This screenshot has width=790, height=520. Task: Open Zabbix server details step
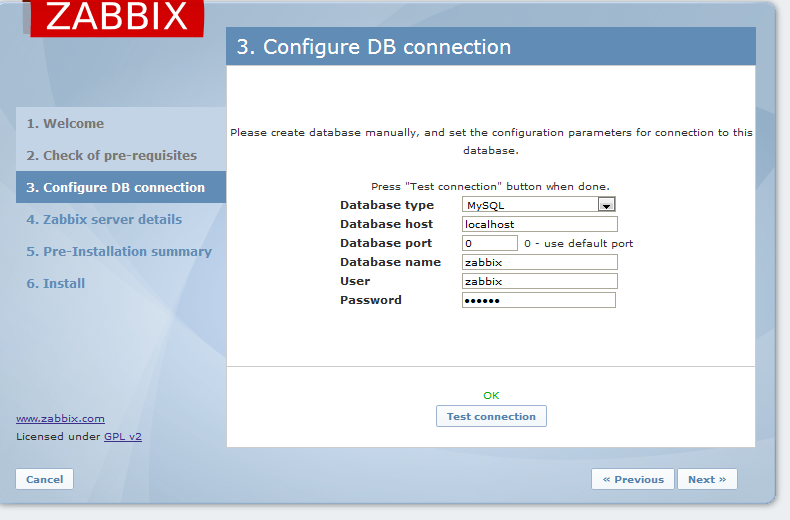coord(104,220)
